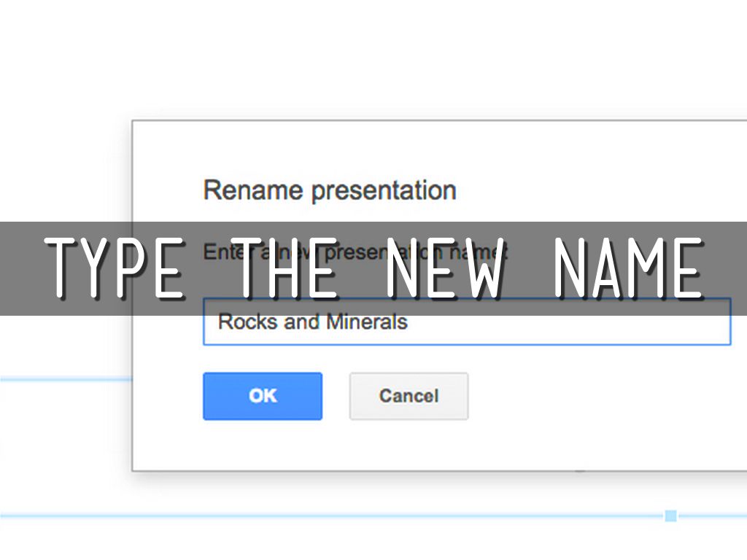Image resolution: width=747 pixels, height=560 pixels.
Task: Click the presentation name input field
Action: [467, 322]
